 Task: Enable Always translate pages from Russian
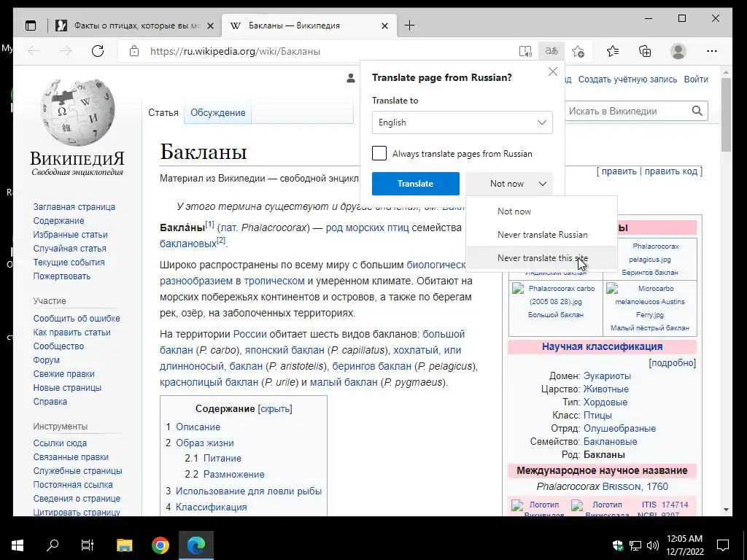coord(379,154)
